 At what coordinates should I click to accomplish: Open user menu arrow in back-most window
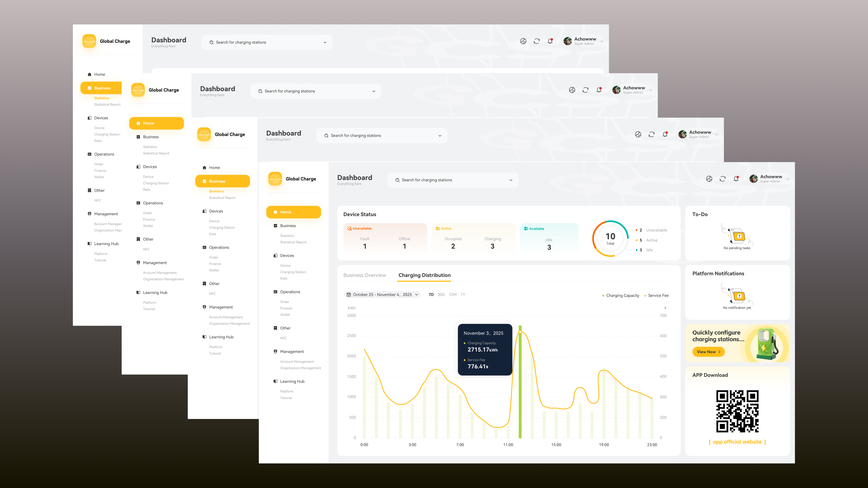point(602,42)
